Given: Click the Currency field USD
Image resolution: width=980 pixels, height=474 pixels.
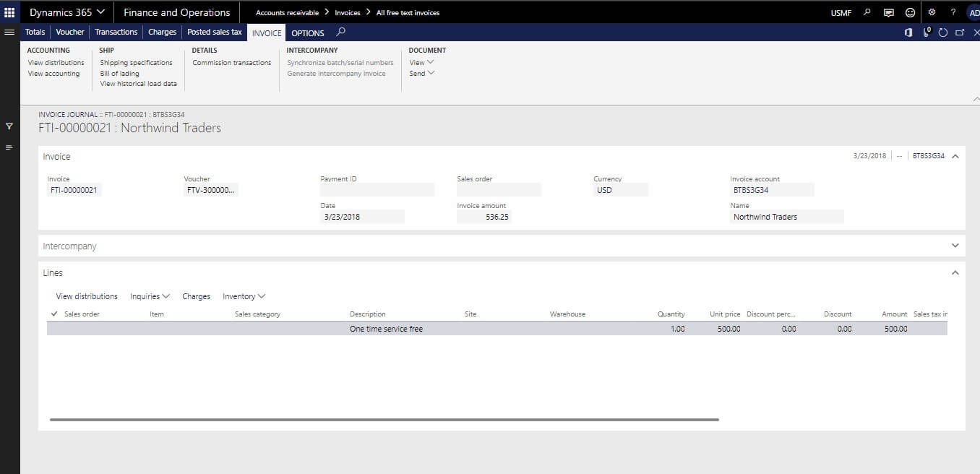Looking at the screenshot, I should tap(621, 190).
